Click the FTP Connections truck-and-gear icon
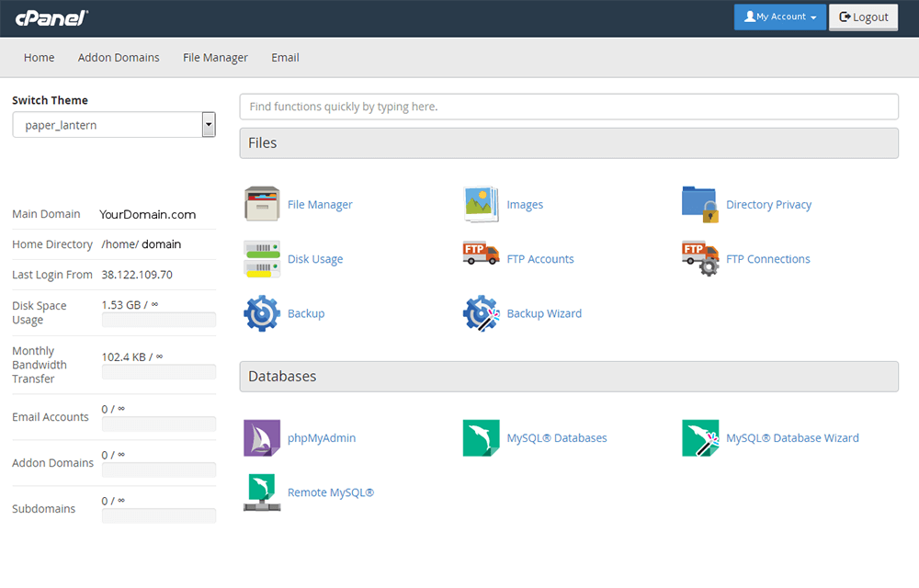The height and width of the screenshot is (588, 919). coord(700,258)
